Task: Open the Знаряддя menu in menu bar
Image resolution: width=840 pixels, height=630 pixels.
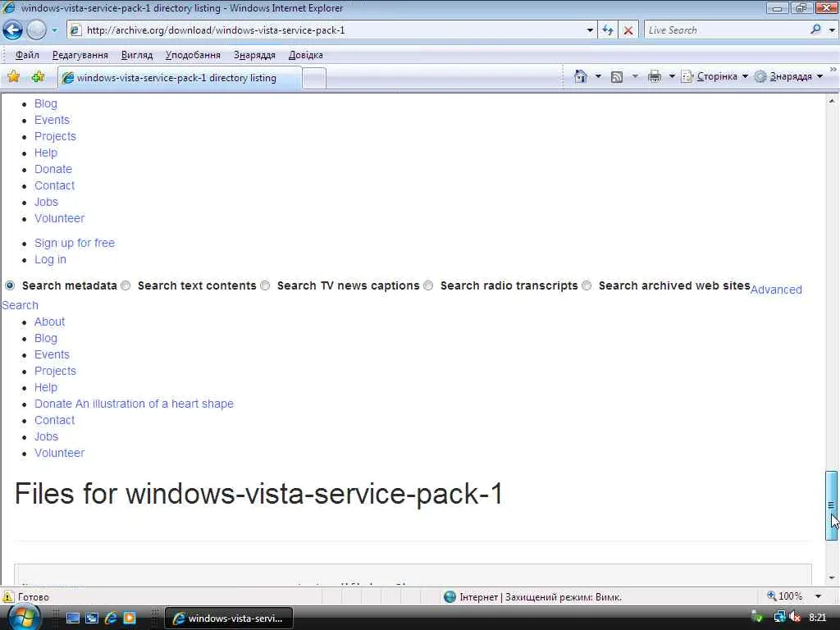Action: [254, 55]
